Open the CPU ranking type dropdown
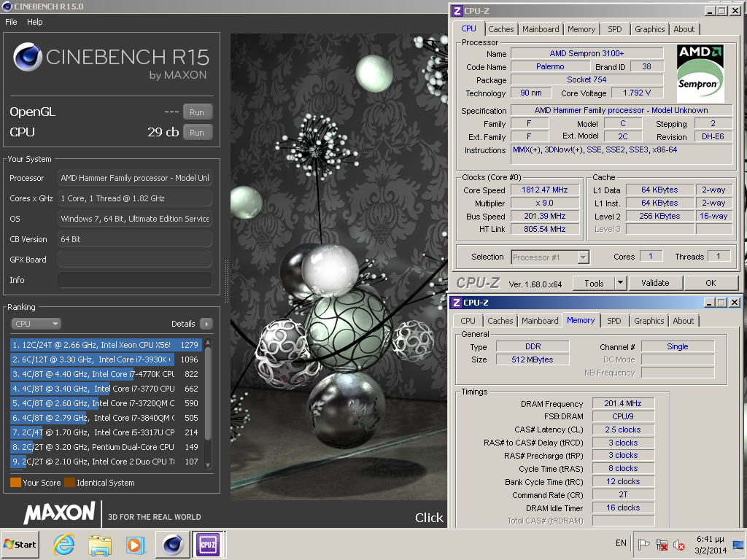This screenshot has height=560, width=747. [x=36, y=324]
